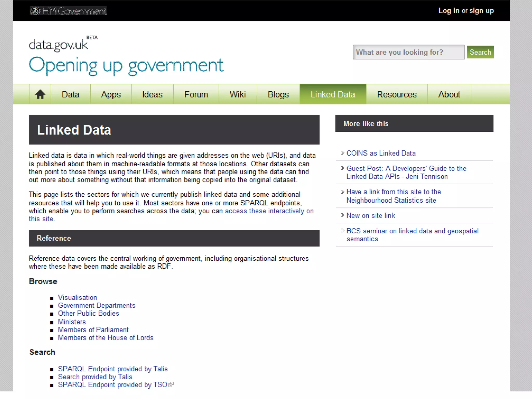Click the 'Log in' link

(x=449, y=11)
